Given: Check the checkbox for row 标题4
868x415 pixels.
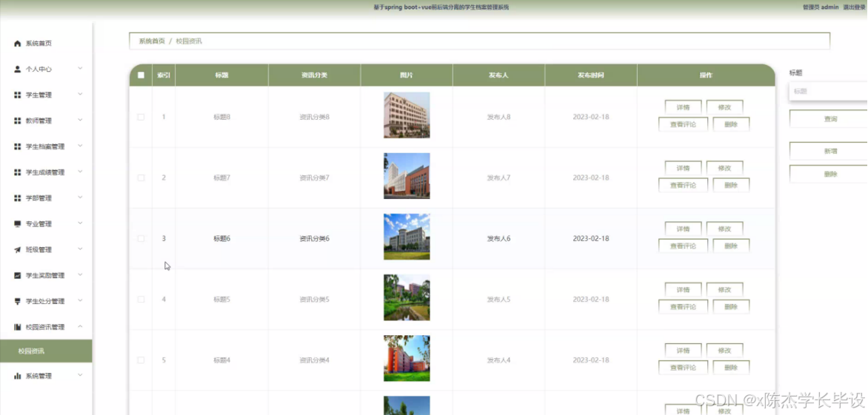Looking at the screenshot, I should pos(141,360).
